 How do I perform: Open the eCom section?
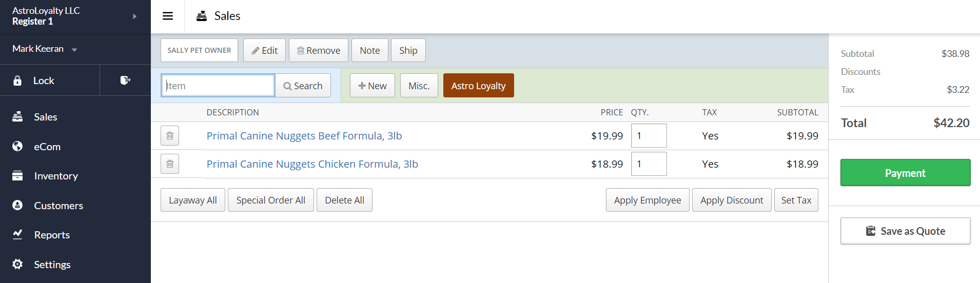(x=47, y=147)
